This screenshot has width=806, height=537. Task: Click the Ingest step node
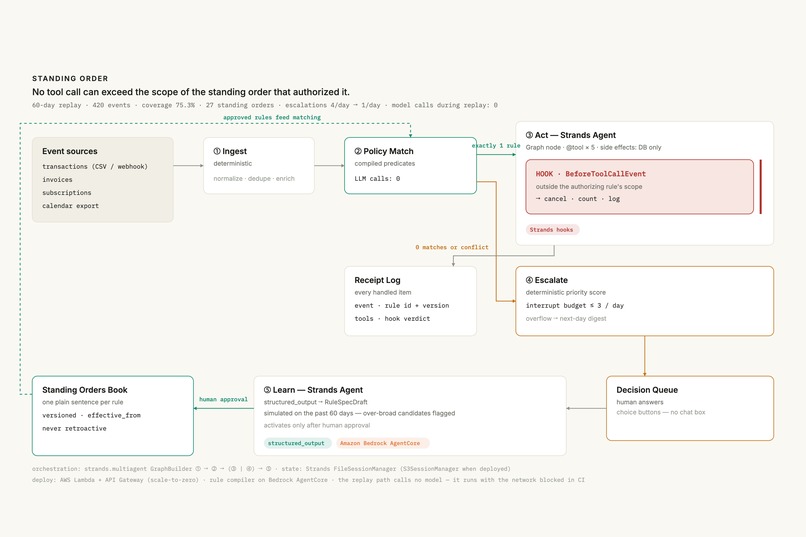pos(259,165)
